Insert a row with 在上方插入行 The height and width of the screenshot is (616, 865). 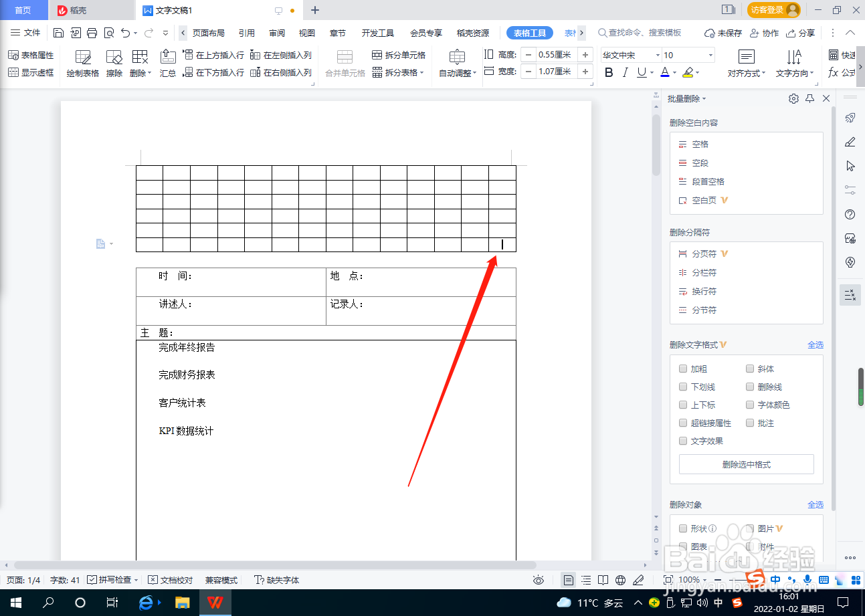(213, 54)
